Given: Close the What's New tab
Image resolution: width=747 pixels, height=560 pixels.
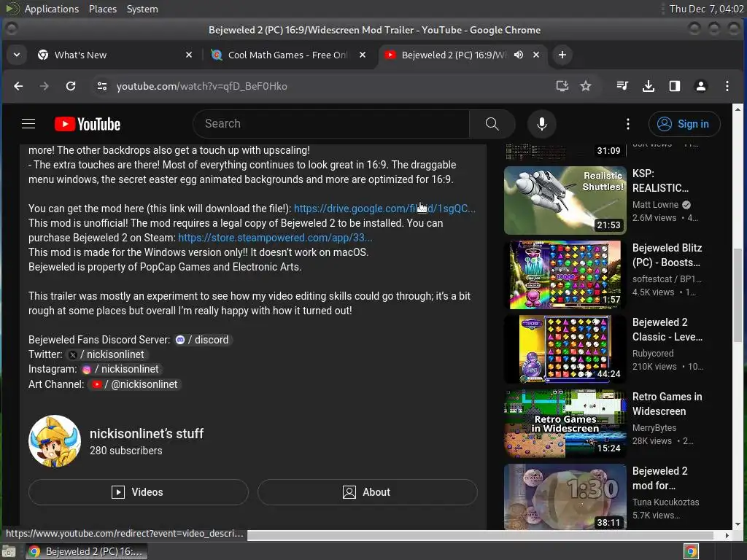Looking at the screenshot, I should (x=189, y=55).
